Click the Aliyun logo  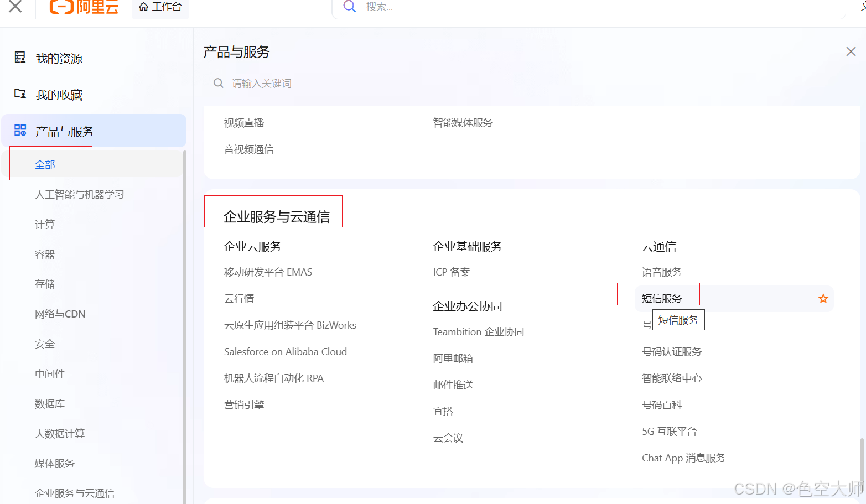[84, 7]
